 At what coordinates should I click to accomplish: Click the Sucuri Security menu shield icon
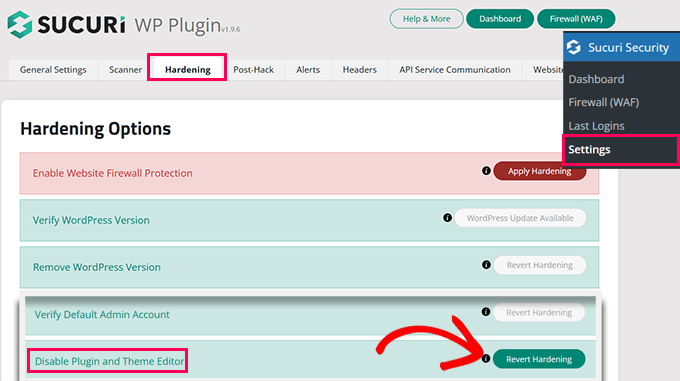pyautogui.click(x=574, y=47)
